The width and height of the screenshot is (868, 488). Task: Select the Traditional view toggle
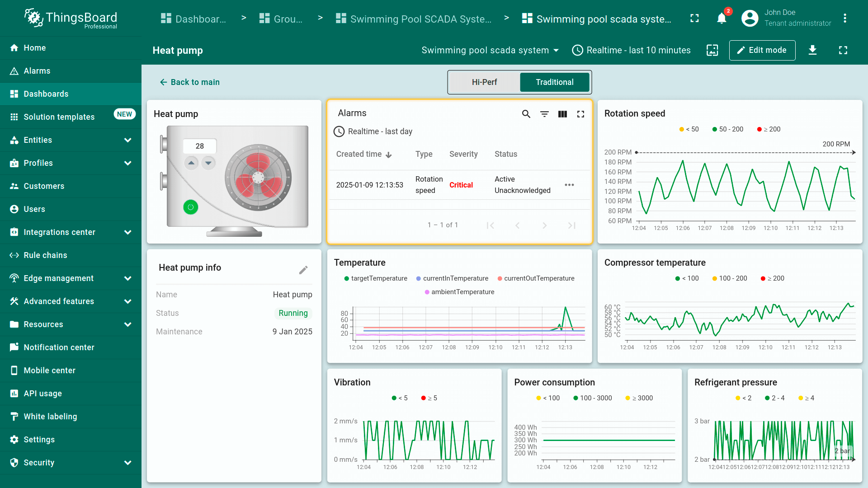point(554,82)
